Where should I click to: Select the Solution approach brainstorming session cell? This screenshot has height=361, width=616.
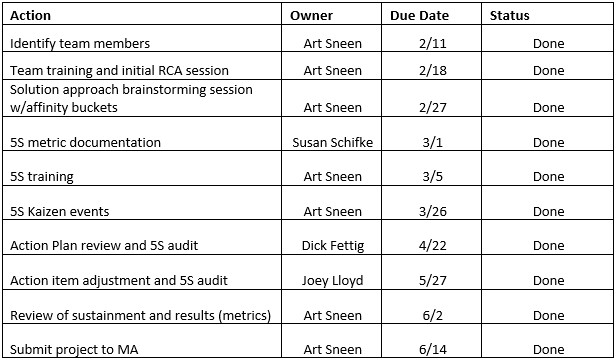pos(142,98)
